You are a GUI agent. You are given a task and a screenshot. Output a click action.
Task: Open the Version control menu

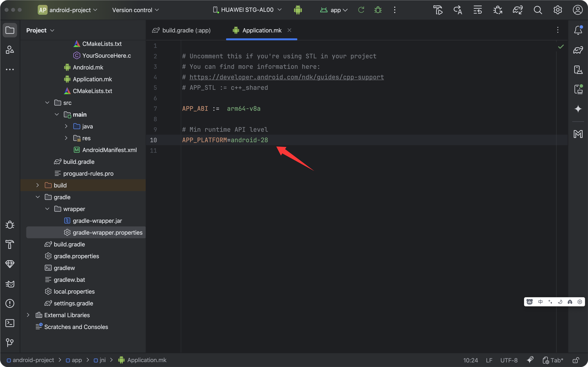click(x=135, y=10)
